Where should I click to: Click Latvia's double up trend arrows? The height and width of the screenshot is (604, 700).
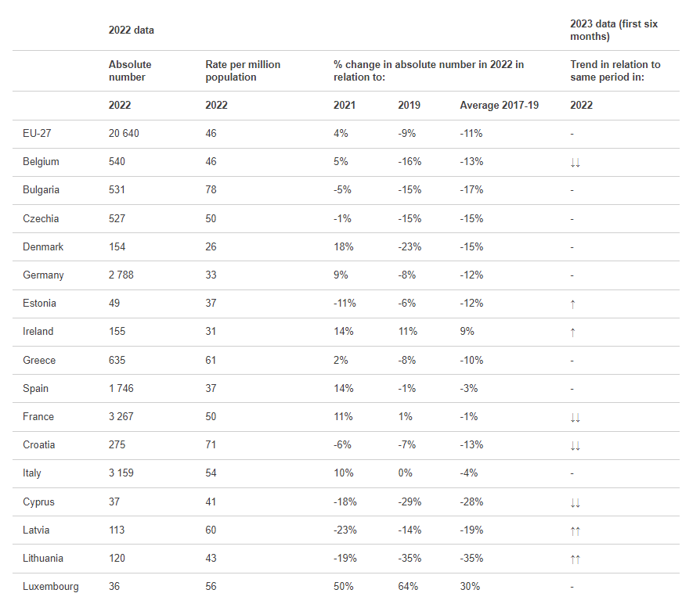576,531
